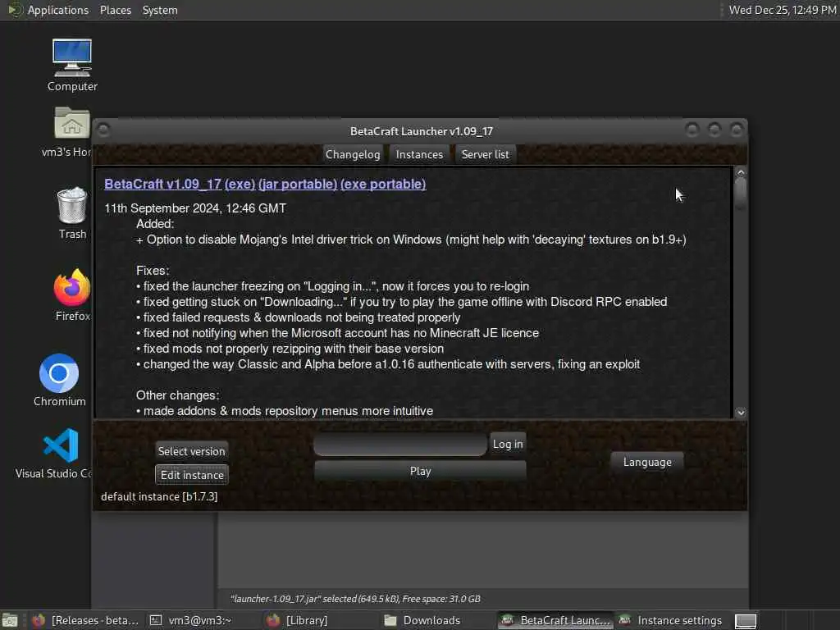Switch to Releases Firefox window in taskbar
The height and width of the screenshot is (630, 840).
(85, 620)
